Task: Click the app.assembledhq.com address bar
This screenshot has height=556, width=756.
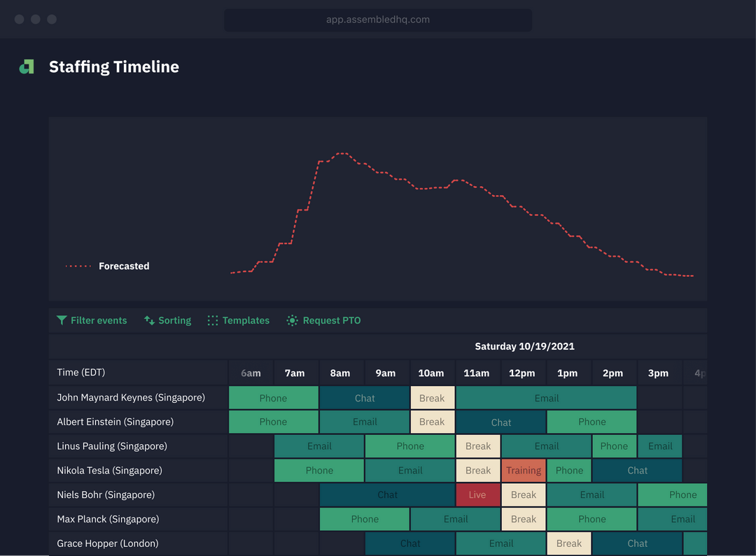Action: point(378,20)
